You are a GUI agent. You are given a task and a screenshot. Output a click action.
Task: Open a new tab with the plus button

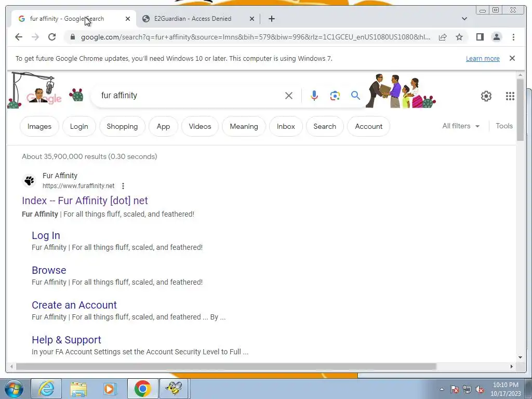tap(271, 19)
